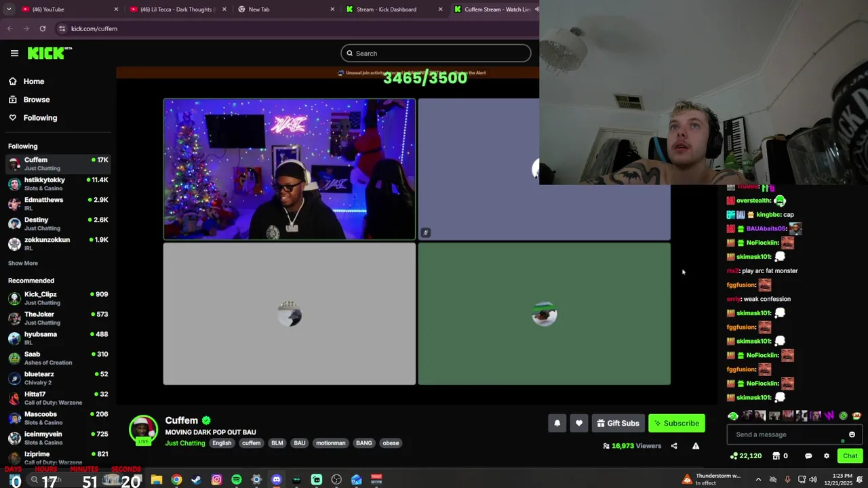Screen dimensions: 868x488
Task: Switch to Lil Tecca Dark Thoughts tab
Action: (178, 9)
